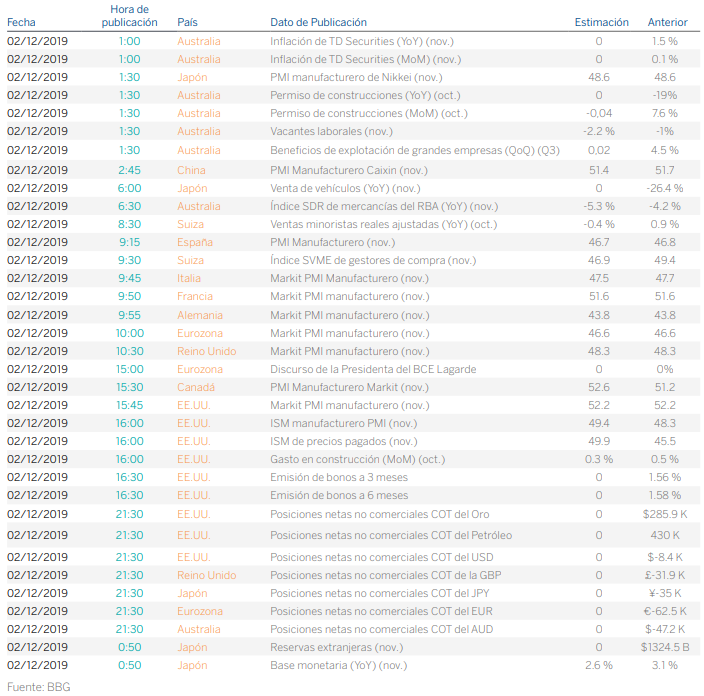The image size is (704, 696).
Task: Select the España country label
Action: tap(195, 242)
